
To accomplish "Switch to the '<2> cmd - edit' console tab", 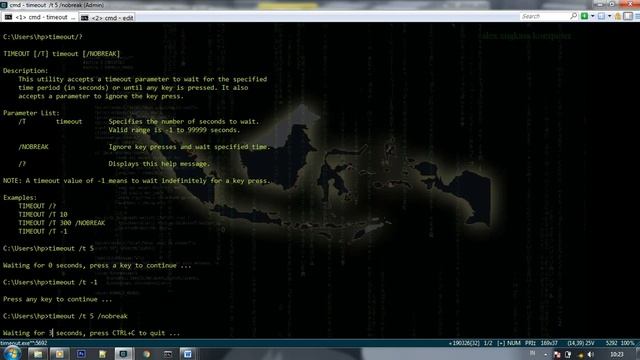I will click(x=107, y=18).
